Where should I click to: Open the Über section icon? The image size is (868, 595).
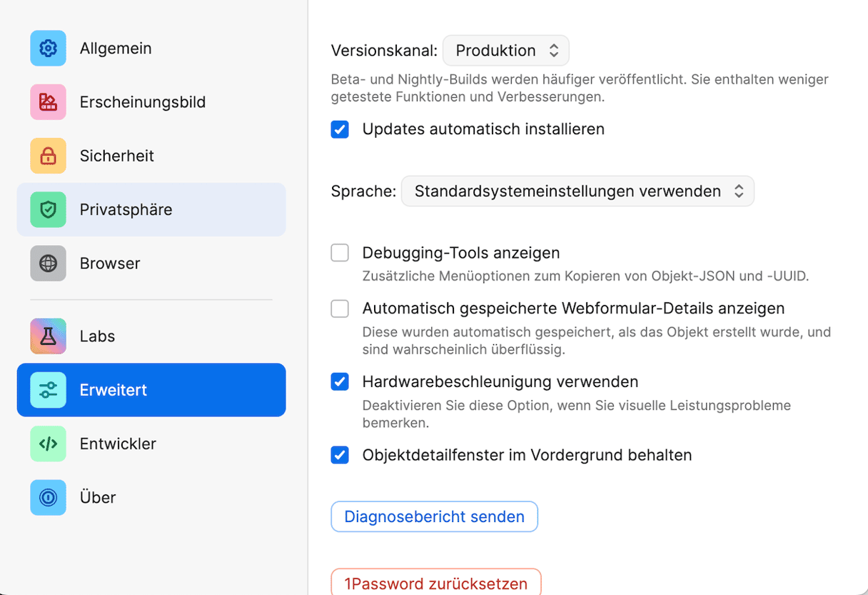tap(48, 497)
